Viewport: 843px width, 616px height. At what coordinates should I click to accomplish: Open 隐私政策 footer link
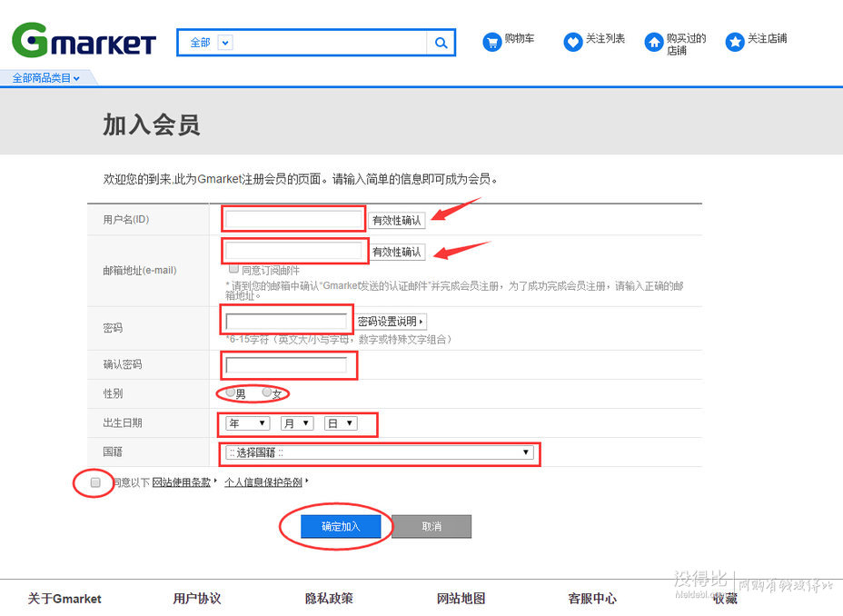click(329, 598)
